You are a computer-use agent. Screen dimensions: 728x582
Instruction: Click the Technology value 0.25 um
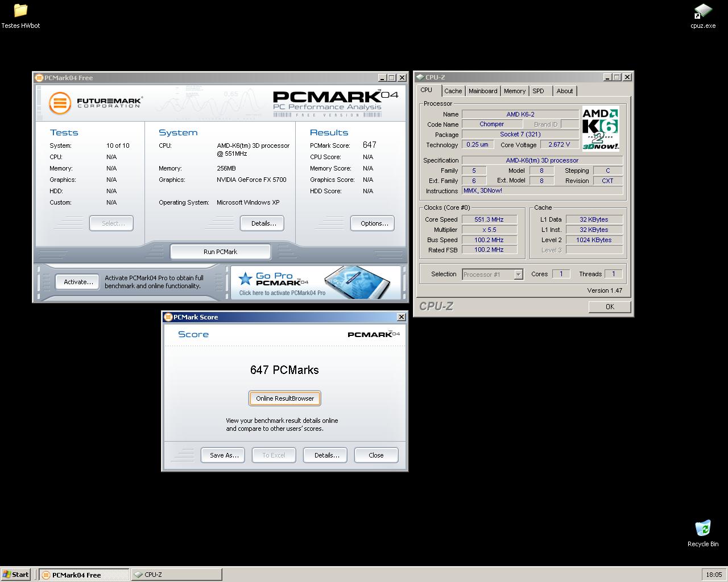click(478, 144)
